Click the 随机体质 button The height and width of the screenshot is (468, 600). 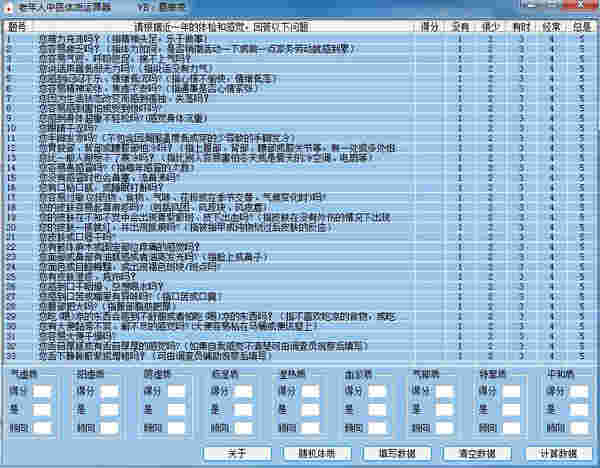click(317, 453)
